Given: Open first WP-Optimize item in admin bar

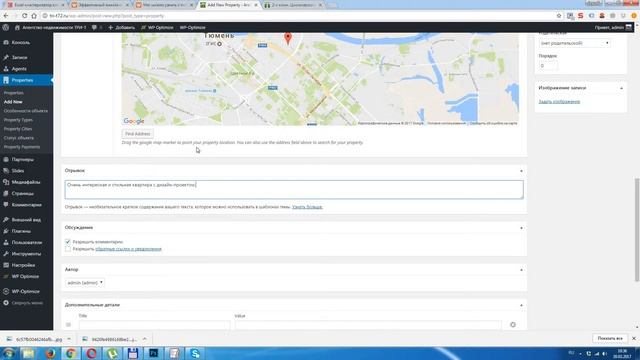Looking at the screenshot, I should point(157,27).
